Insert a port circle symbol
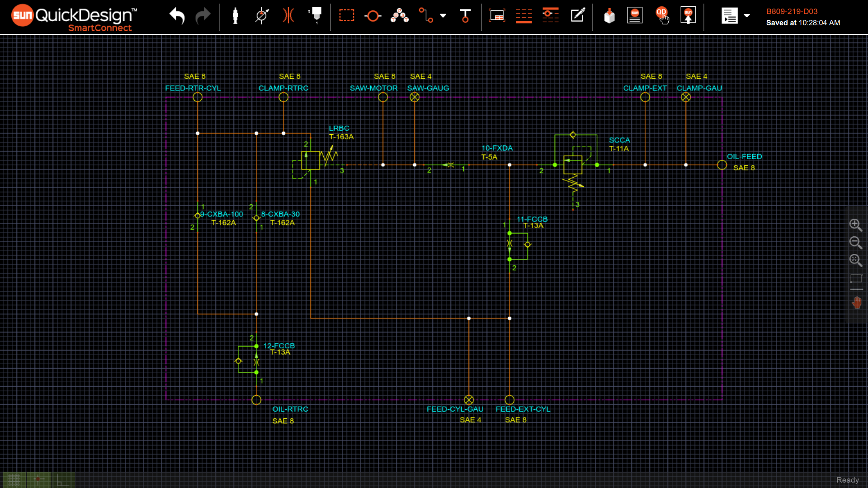This screenshot has height=488, width=868. tap(373, 16)
